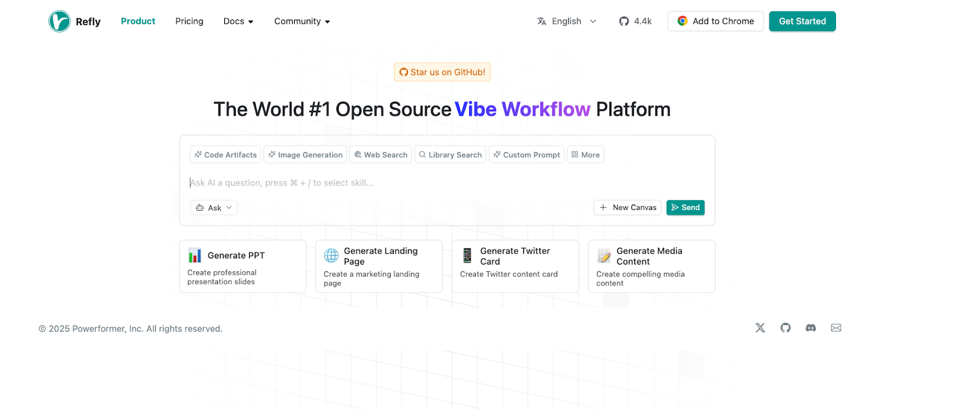Click the "Vibe Workflow" headline text

[x=522, y=109]
